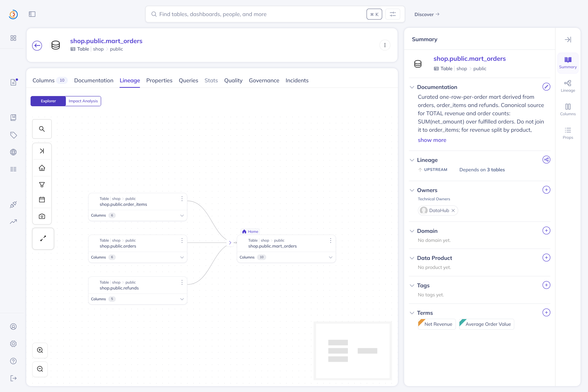
Task: Open the mart_orders header three-dot menu
Action: coord(385,45)
